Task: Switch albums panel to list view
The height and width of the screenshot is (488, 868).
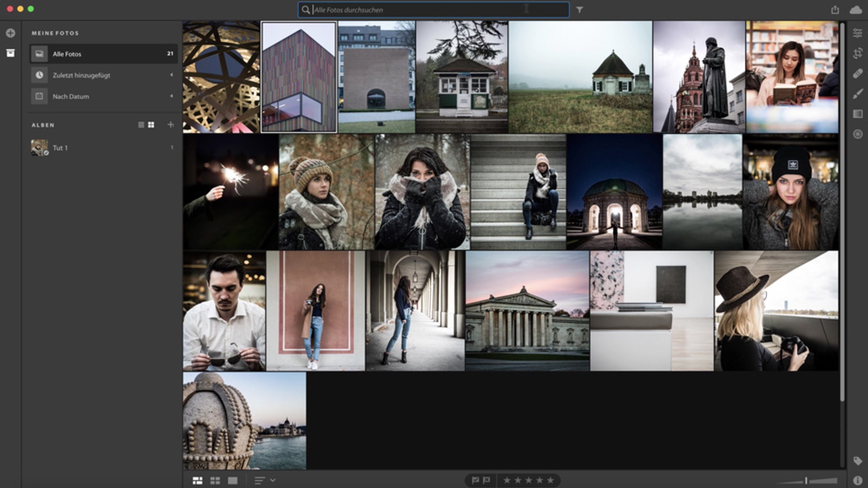Action: tap(141, 125)
